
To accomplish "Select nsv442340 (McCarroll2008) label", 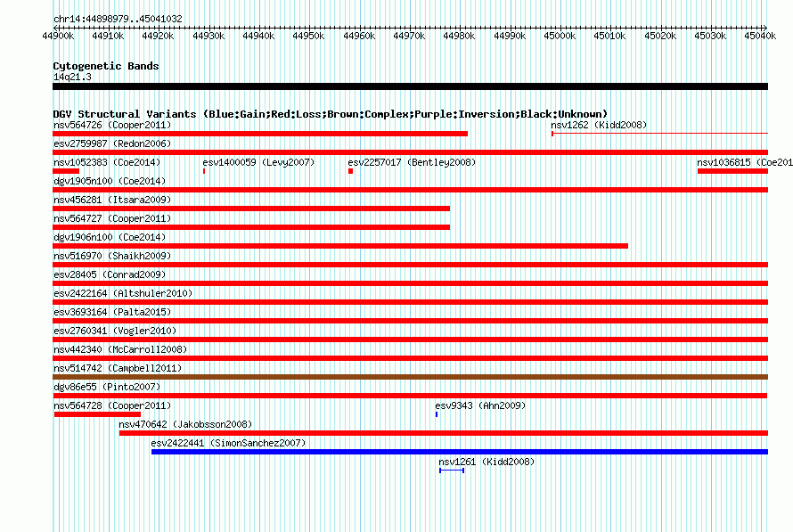I will [x=120, y=349].
